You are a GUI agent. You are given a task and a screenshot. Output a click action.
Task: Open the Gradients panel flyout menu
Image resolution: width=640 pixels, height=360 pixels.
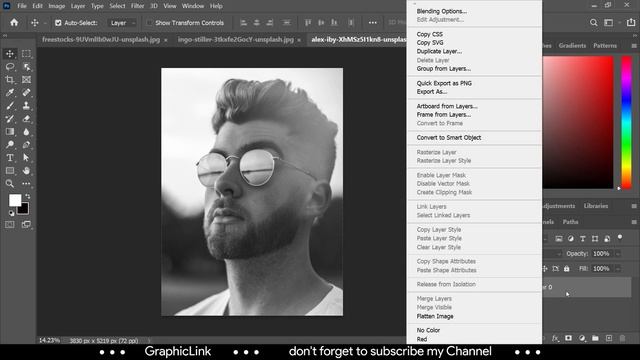[x=634, y=46]
